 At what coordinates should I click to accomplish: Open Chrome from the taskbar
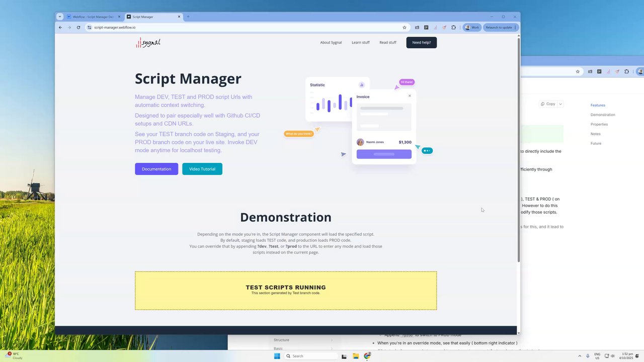(367, 356)
